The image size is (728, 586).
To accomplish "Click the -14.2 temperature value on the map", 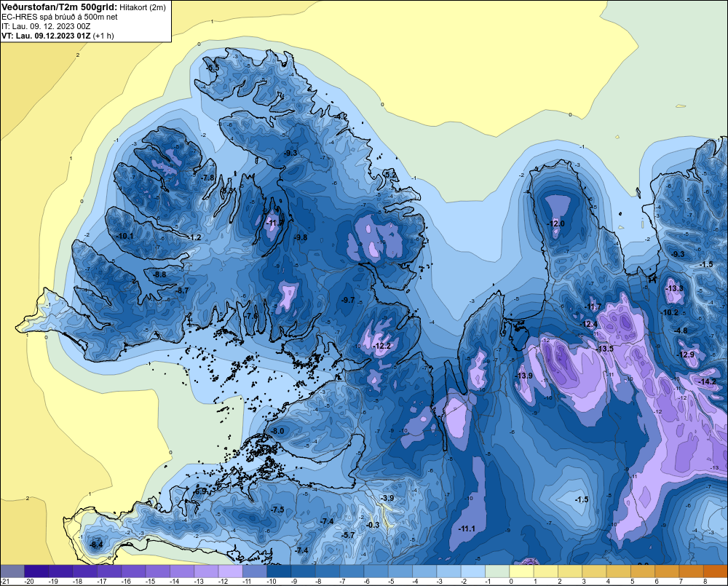I will (708, 381).
